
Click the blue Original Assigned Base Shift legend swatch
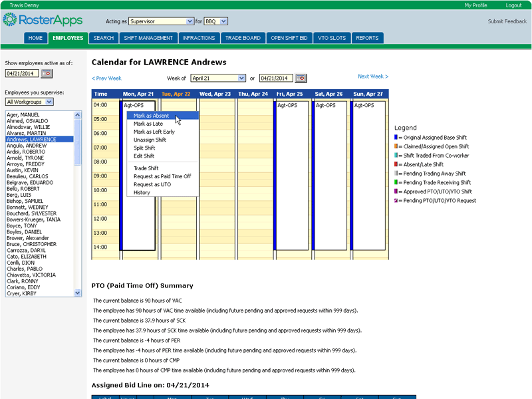396,137
